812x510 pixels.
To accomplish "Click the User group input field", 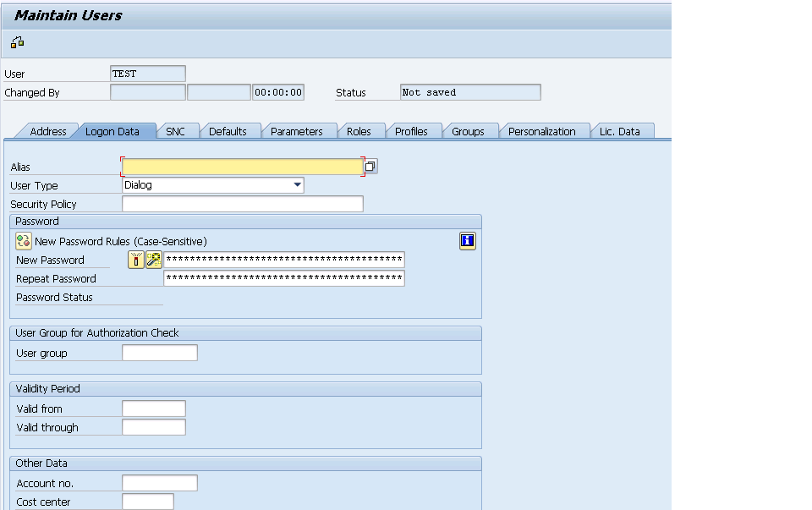I will pyautogui.click(x=159, y=353).
